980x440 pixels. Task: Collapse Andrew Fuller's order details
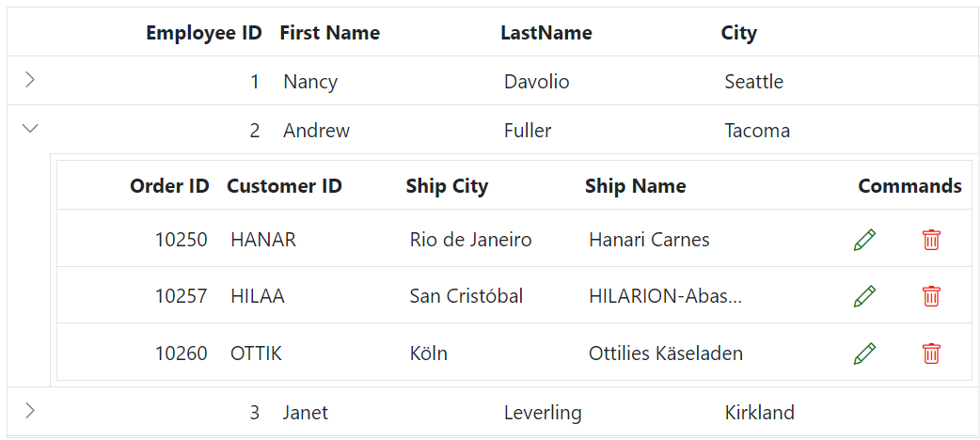point(30,129)
